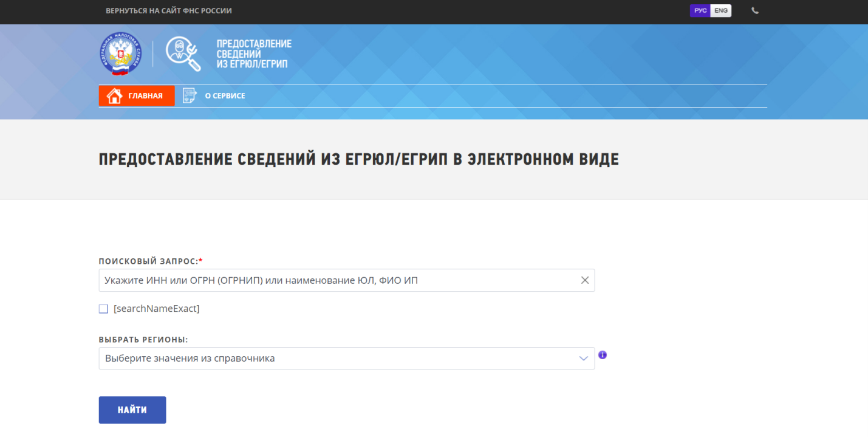The width and height of the screenshot is (868, 437).
Task: Click the house icon on the Главная tab
Action: click(114, 96)
